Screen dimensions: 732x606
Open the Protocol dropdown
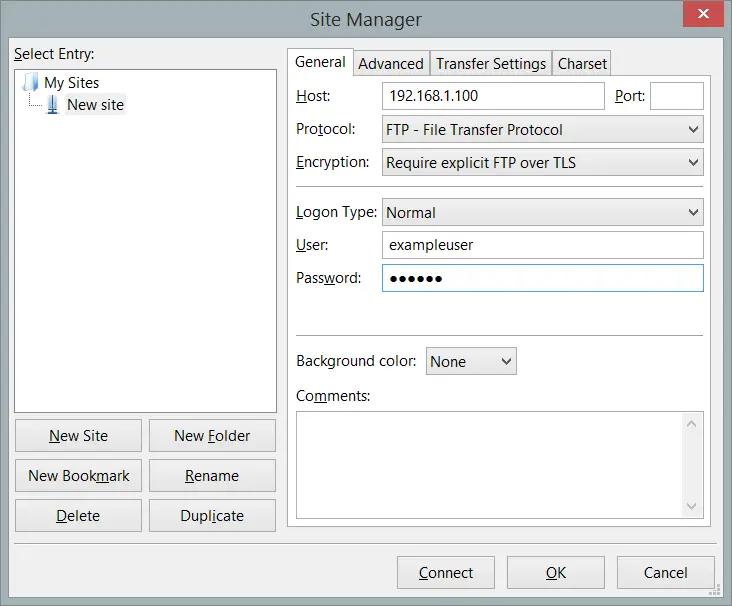click(542, 129)
